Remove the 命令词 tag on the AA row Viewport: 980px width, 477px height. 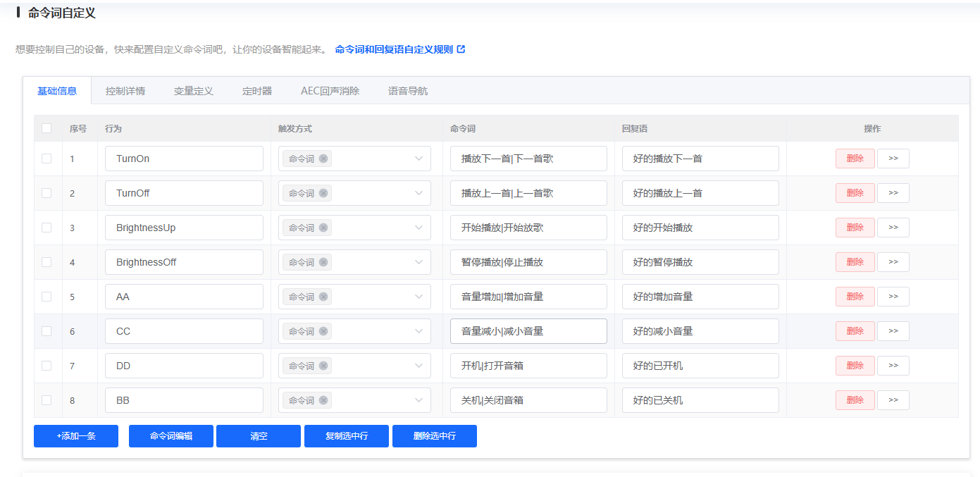tap(324, 296)
